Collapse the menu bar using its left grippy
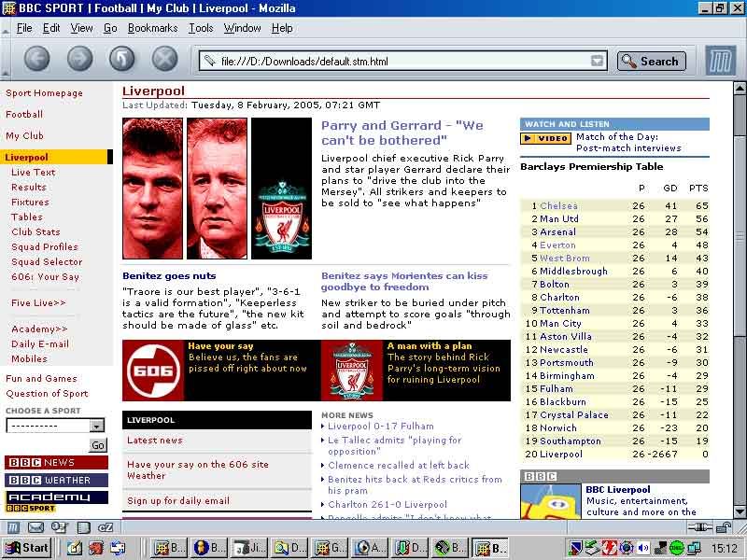The width and height of the screenshot is (747, 560). [6, 30]
